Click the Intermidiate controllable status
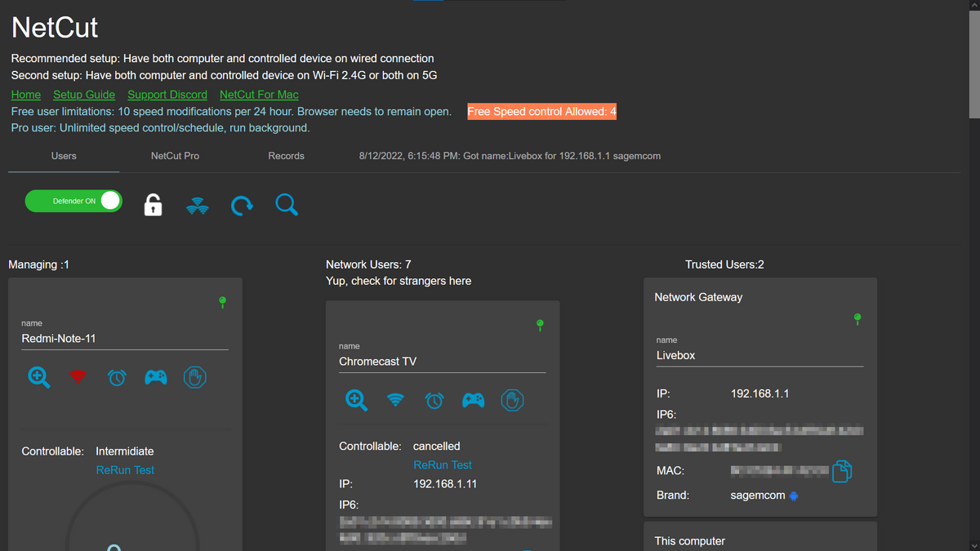 [x=125, y=451]
